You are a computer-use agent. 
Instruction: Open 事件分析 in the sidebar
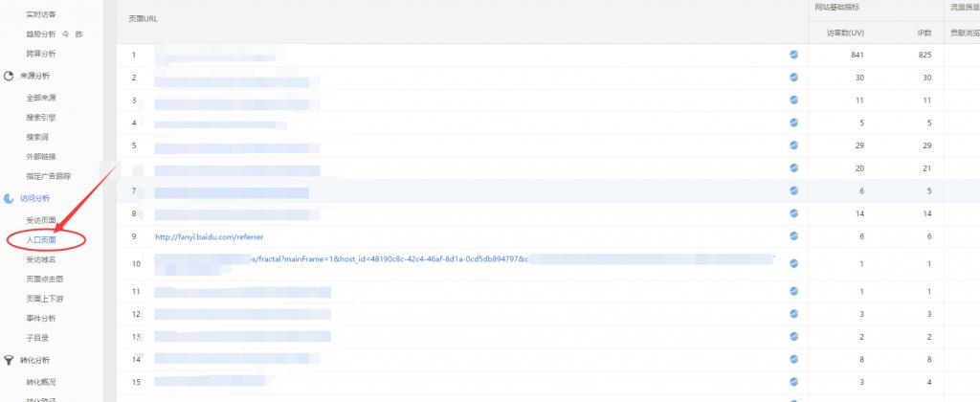tap(40, 318)
